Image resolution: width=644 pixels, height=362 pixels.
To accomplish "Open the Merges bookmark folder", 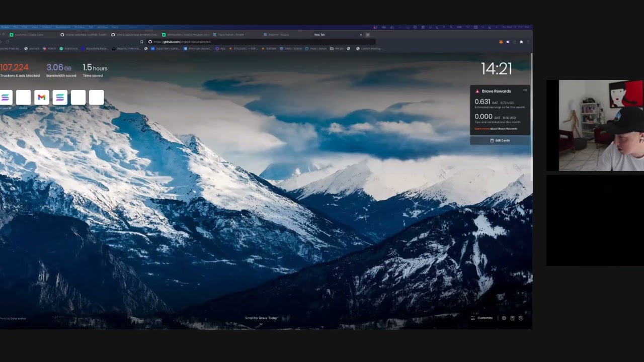I will coord(336,49).
